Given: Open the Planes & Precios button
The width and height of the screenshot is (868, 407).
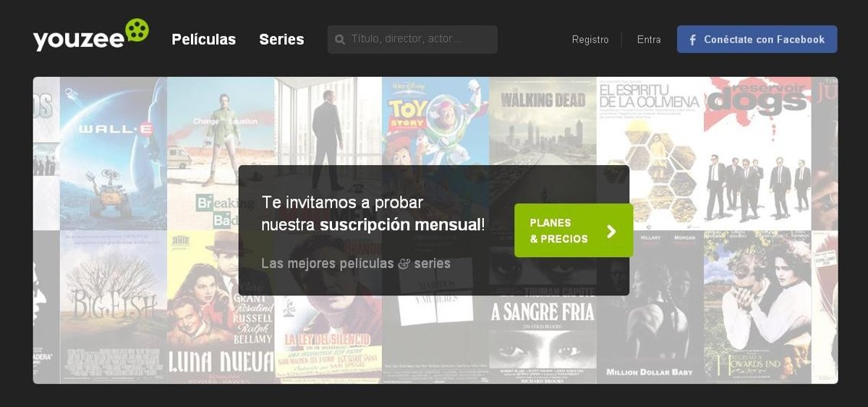Looking at the screenshot, I should (x=574, y=230).
